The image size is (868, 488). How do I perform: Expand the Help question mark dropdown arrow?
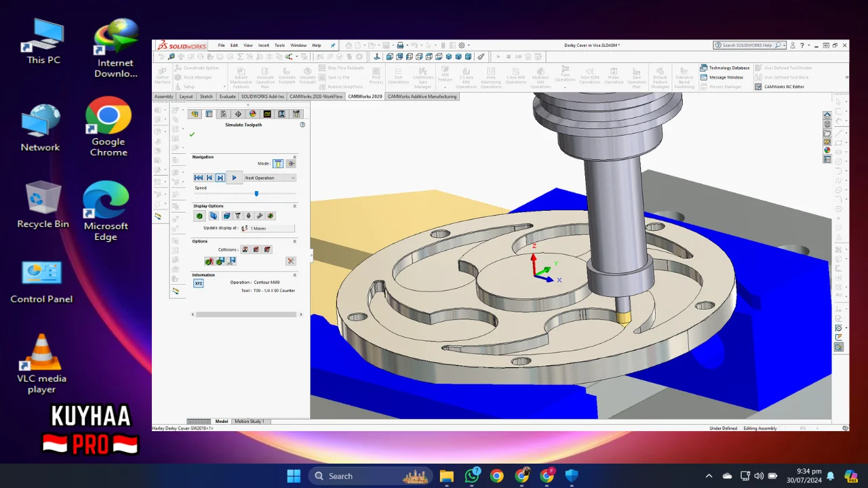(x=809, y=45)
